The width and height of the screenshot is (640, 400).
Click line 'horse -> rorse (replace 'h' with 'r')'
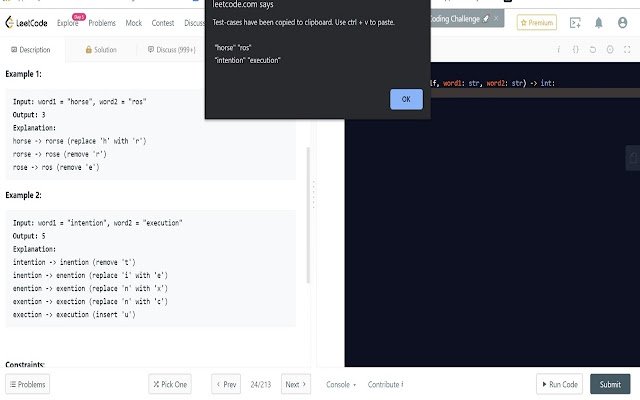pos(79,141)
